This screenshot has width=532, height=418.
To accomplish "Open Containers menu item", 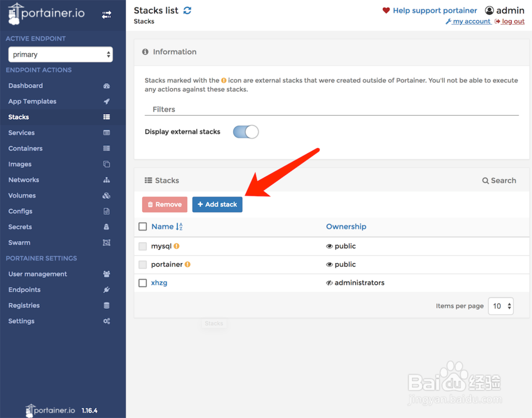I will (26, 149).
